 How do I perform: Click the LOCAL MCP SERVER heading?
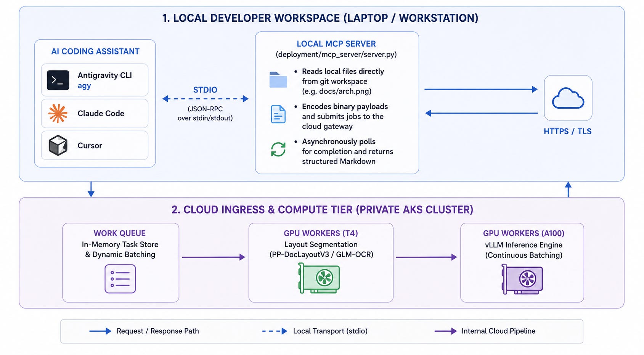(336, 44)
